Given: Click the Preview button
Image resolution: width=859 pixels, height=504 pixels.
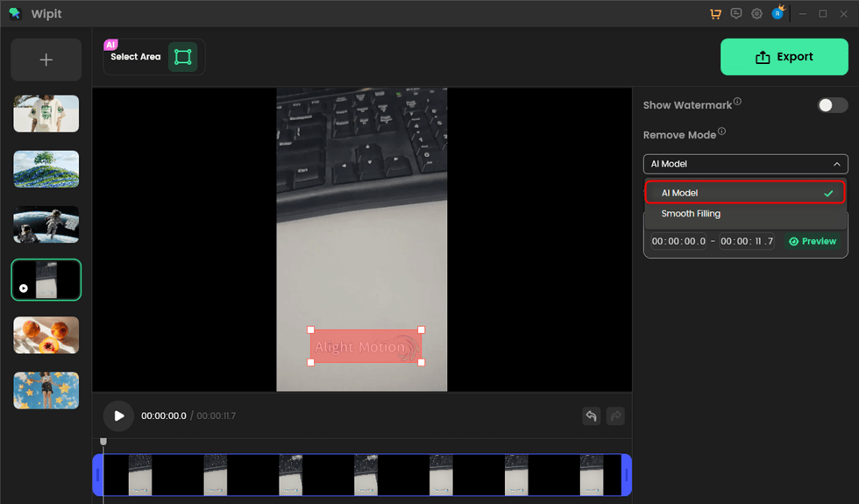Looking at the screenshot, I should tap(813, 241).
